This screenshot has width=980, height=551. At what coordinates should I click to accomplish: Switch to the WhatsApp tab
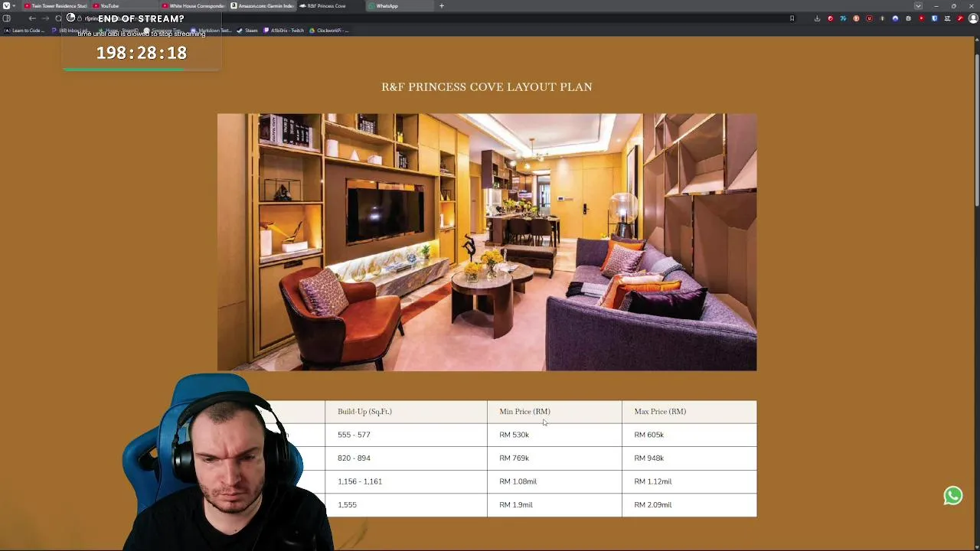(400, 6)
